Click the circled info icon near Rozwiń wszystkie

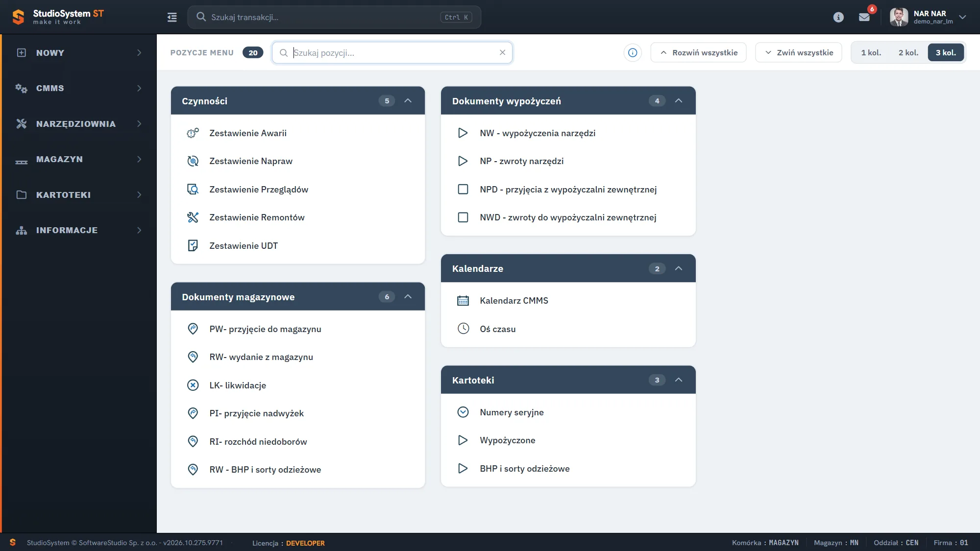click(x=633, y=52)
